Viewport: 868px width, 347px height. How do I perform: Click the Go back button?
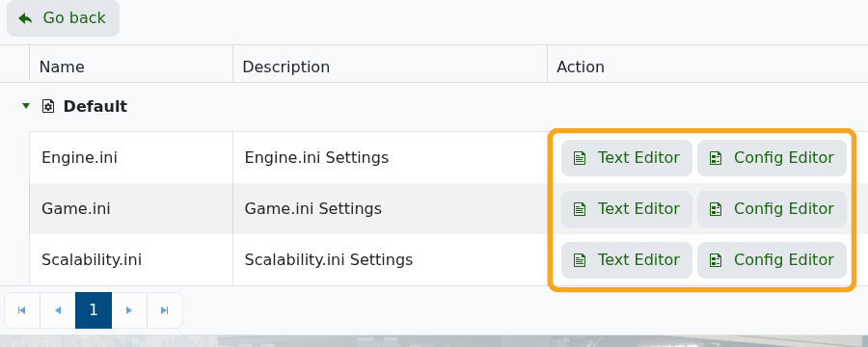63,17
